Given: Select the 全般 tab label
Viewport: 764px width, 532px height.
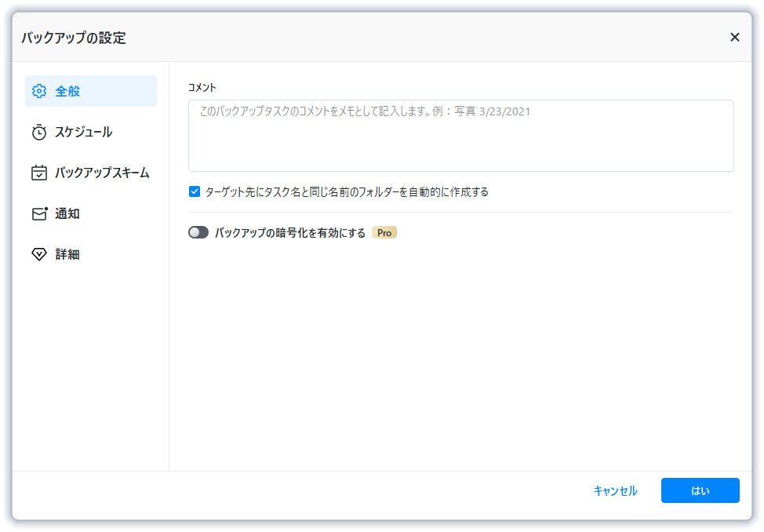Looking at the screenshot, I should (67, 91).
